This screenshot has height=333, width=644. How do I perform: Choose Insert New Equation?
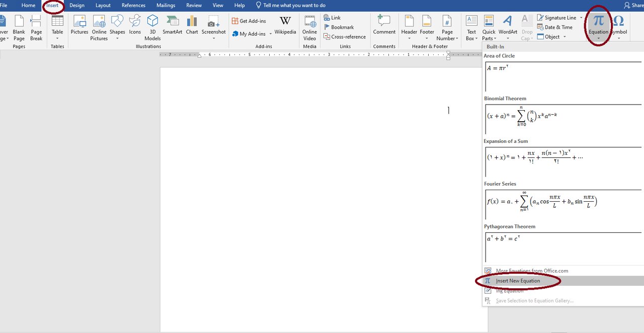coord(518,281)
